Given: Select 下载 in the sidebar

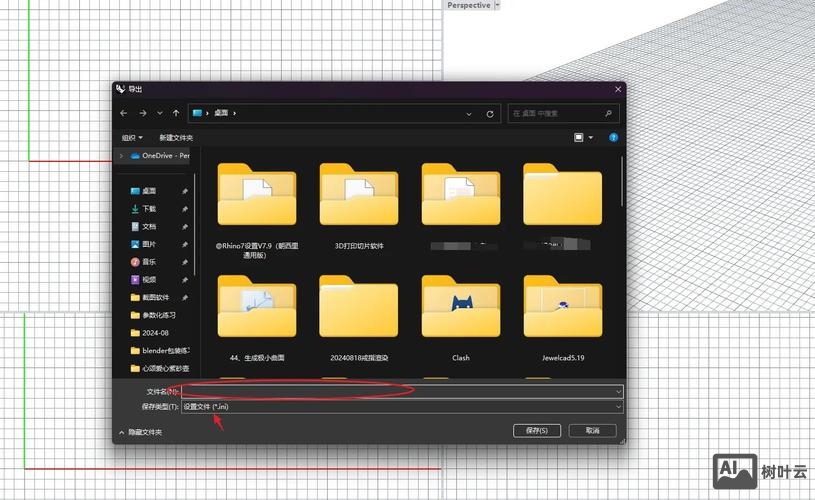Looking at the screenshot, I should [149, 209].
